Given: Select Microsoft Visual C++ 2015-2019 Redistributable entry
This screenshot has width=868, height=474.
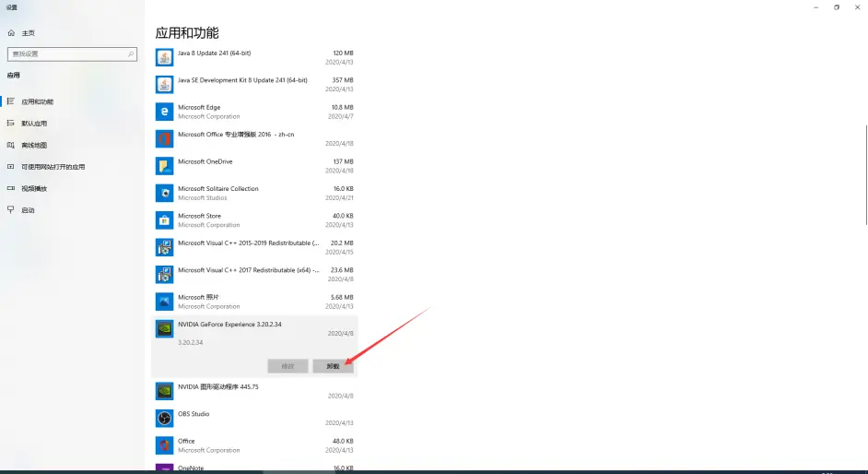Looking at the screenshot, I should (x=254, y=247).
